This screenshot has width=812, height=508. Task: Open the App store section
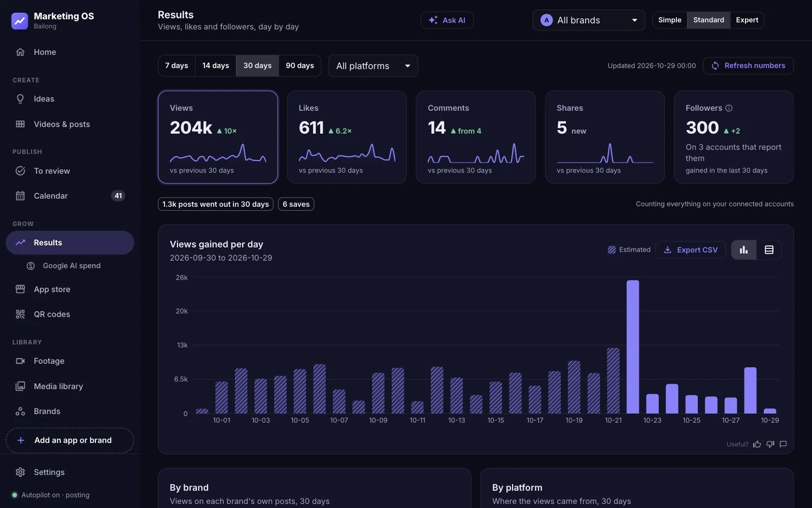70,289
